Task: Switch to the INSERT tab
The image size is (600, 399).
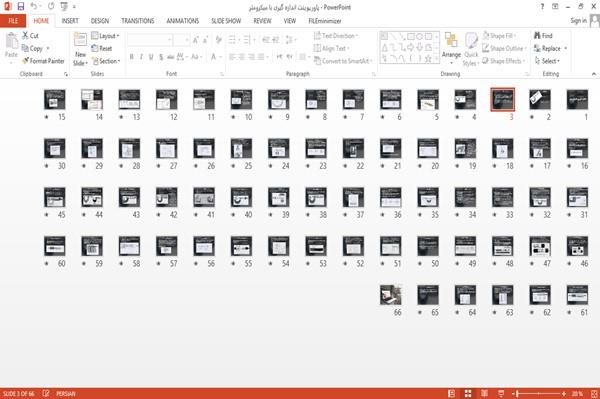Action: tap(70, 21)
